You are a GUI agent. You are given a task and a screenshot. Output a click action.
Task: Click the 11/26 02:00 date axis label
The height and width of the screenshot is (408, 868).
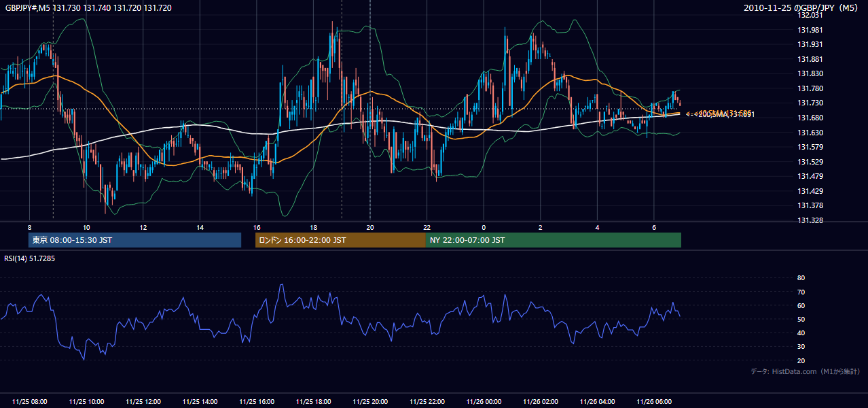pyautogui.click(x=541, y=401)
